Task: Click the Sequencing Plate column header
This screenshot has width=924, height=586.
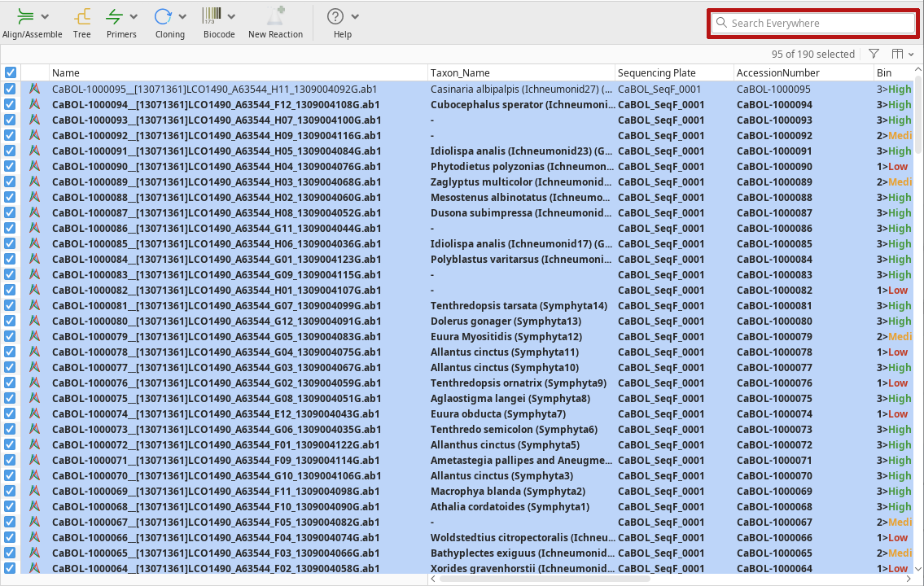Action: pos(674,72)
